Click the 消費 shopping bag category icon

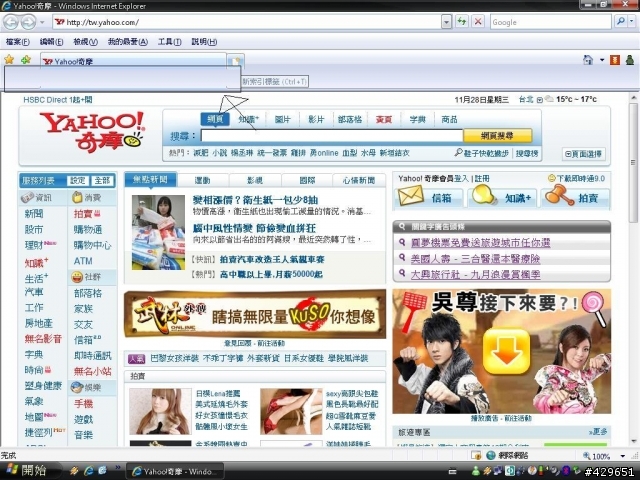(77, 197)
